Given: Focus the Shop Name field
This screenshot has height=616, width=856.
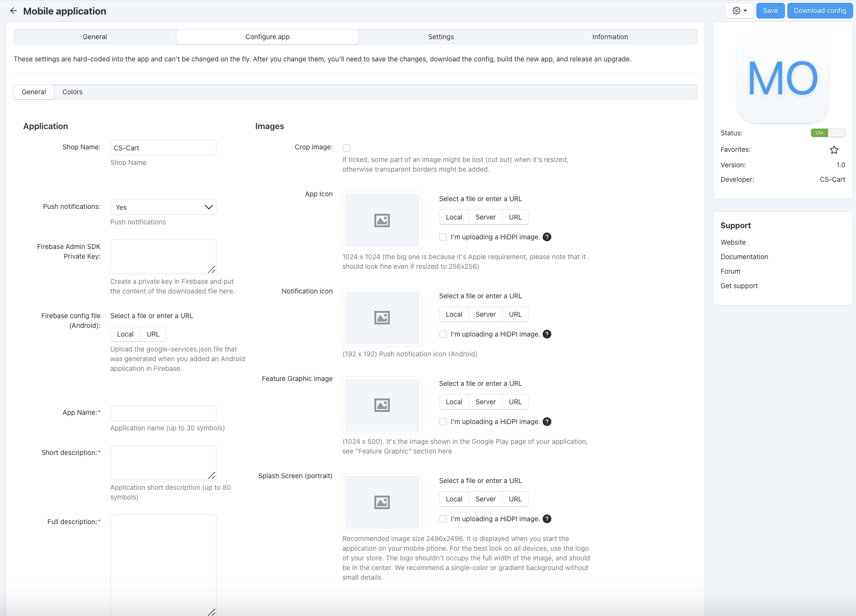Looking at the screenshot, I should (163, 147).
